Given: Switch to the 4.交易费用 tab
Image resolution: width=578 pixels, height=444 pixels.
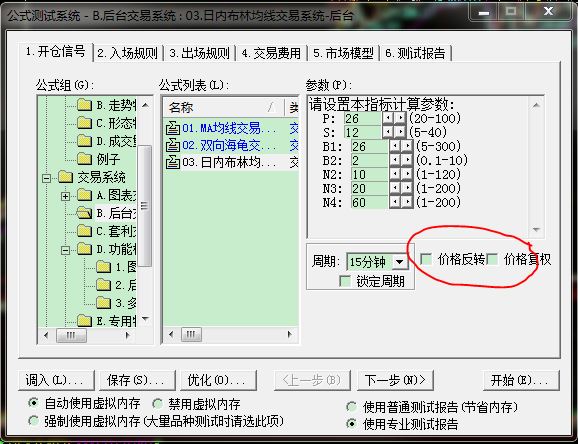Looking at the screenshot, I should pos(271,53).
